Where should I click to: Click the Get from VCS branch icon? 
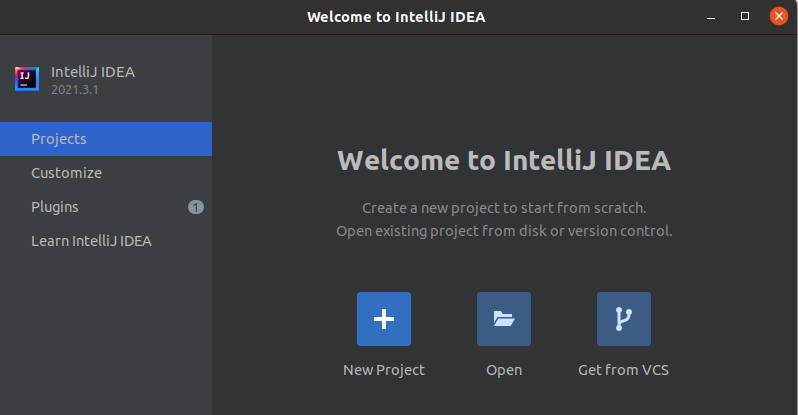[x=623, y=319]
